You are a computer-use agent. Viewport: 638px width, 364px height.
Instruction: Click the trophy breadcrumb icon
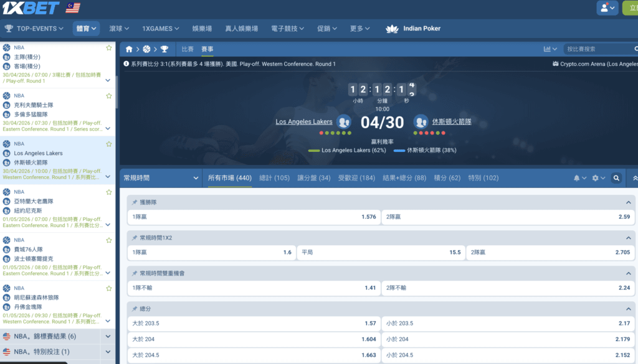coord(164,49)
